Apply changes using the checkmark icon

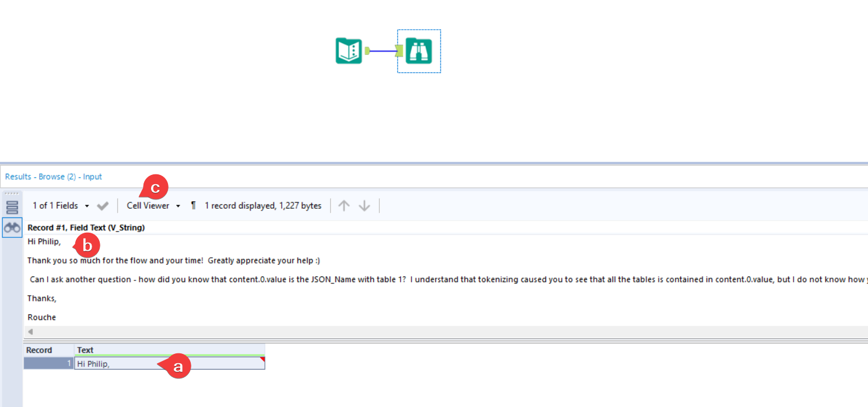click(103, 205)
